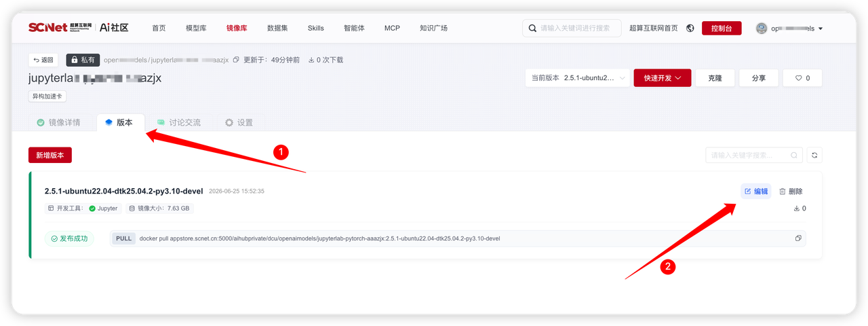Open the 首页 navigation item
The image size is (868, 326).
159,29
